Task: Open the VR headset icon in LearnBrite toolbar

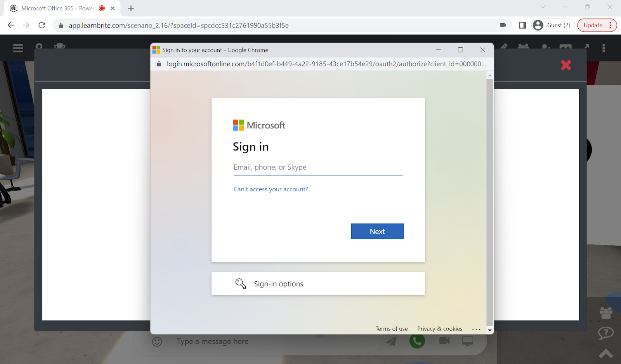Action: [x=565, y=47]
